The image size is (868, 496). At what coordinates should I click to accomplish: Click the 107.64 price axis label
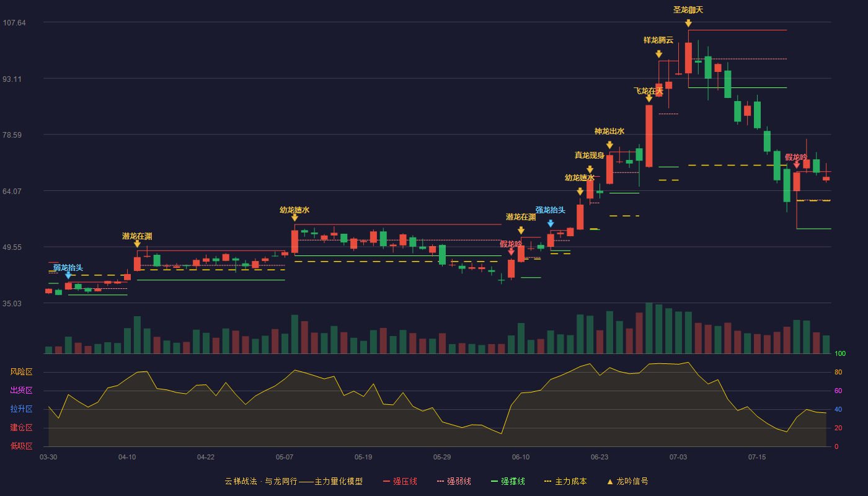coord(14,23)
